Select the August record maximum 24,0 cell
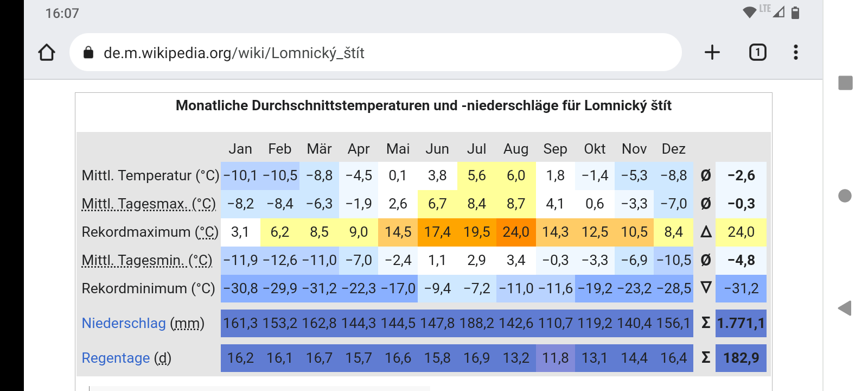 tap(516, 232)
